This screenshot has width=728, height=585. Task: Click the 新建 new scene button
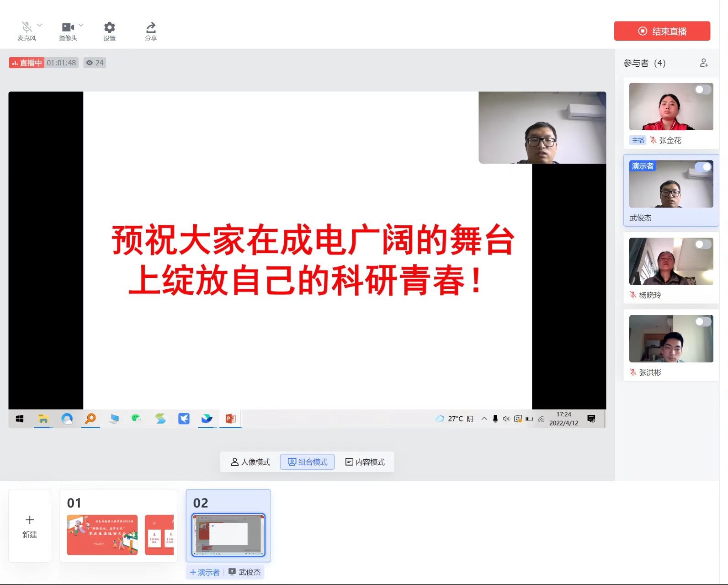click(x=30, y=526)
